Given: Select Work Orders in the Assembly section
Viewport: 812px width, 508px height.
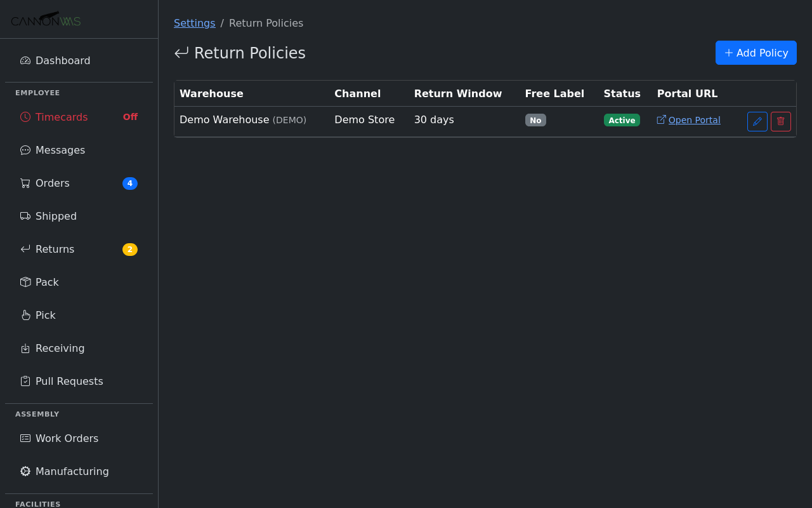Looking at the screenshot, I should [x=67, y=438].
